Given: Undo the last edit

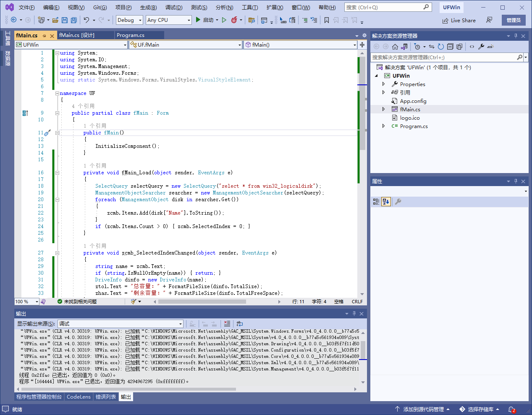Looking at the screenshot, I should [86, 20].
